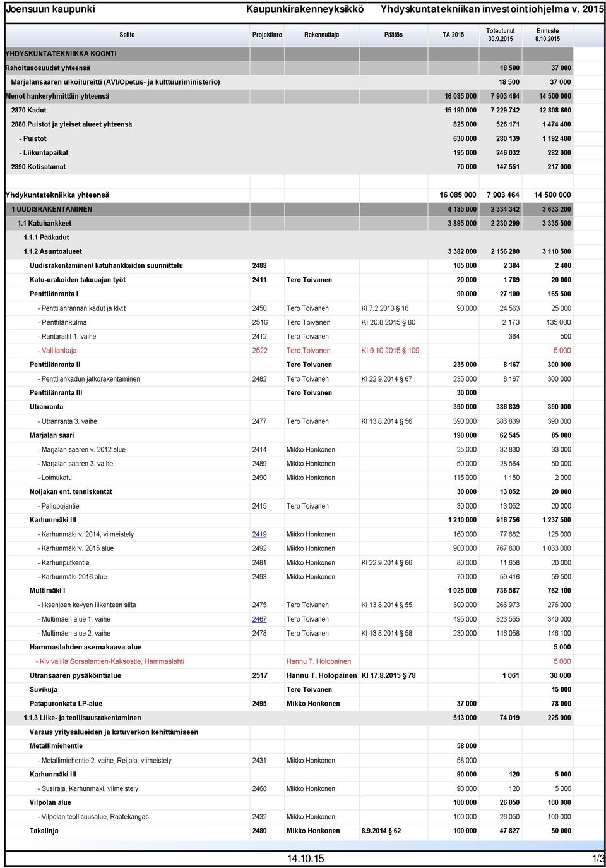The image size is (606, 868).
Task: Select the '2870 Kadut' row label
Action: (28, 111)
